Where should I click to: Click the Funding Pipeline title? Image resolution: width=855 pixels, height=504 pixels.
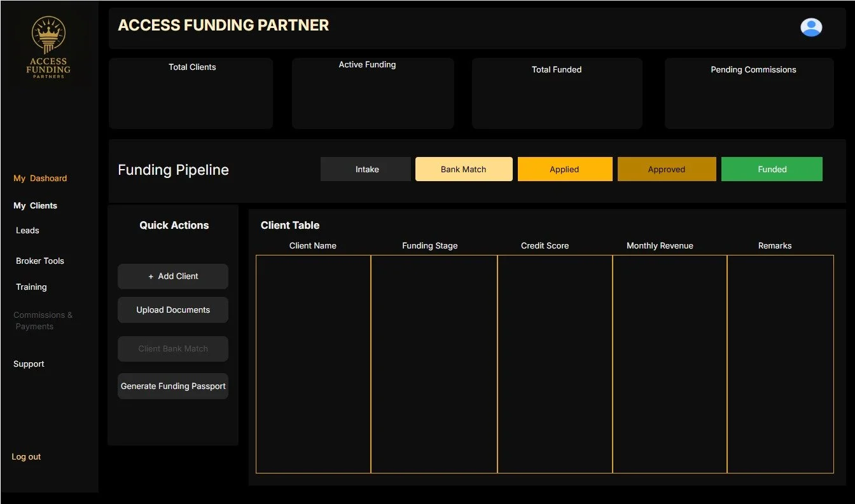(173, 170)
